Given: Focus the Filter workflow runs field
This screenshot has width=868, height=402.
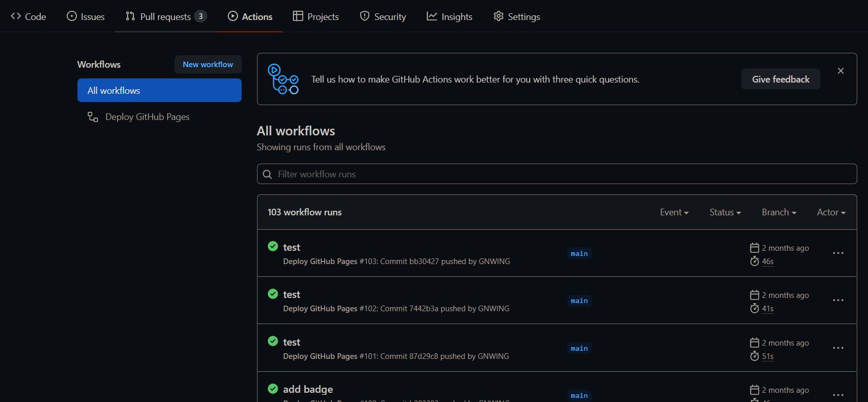Looking at the screenshot, I should (x=557, y=174).
